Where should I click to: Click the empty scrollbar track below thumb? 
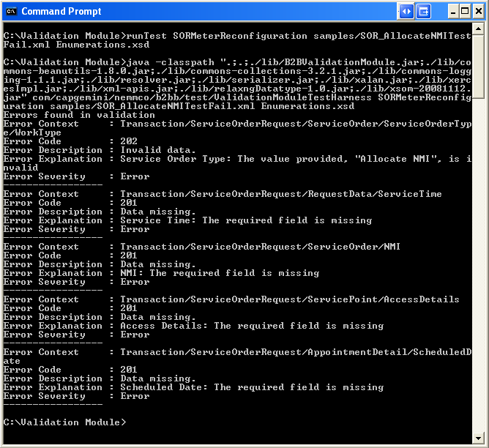[478, 265]
